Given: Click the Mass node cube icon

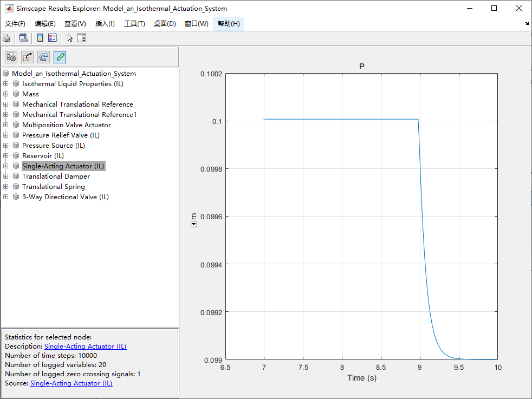Looking at the screenshot, I should point(16,94).
